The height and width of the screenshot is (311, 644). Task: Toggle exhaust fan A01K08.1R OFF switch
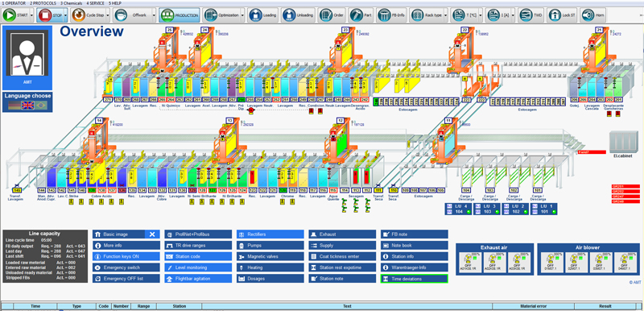pos(469,262)
